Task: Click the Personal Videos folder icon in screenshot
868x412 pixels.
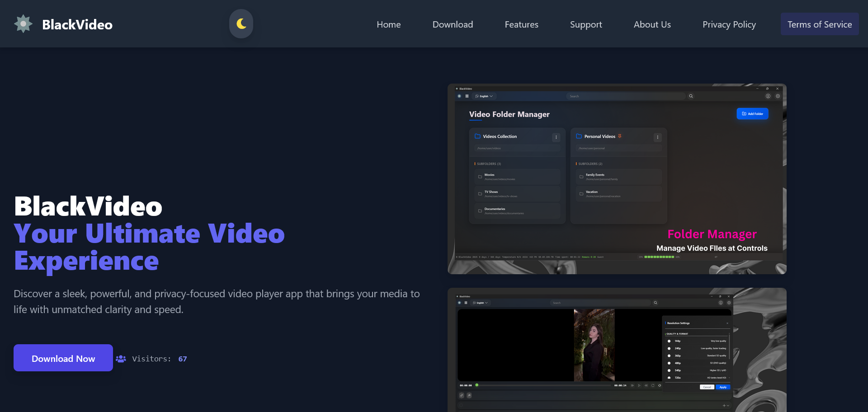Action: [x=579, y=136]
